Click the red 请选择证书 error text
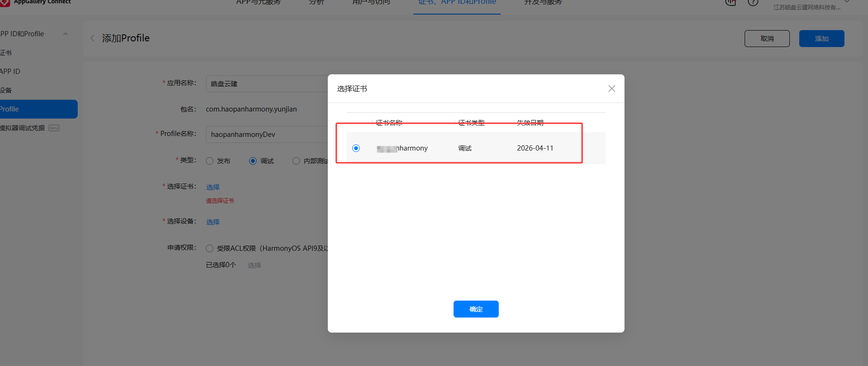The width and height of the screenshot is (868, 366). [x=220, y=201]
